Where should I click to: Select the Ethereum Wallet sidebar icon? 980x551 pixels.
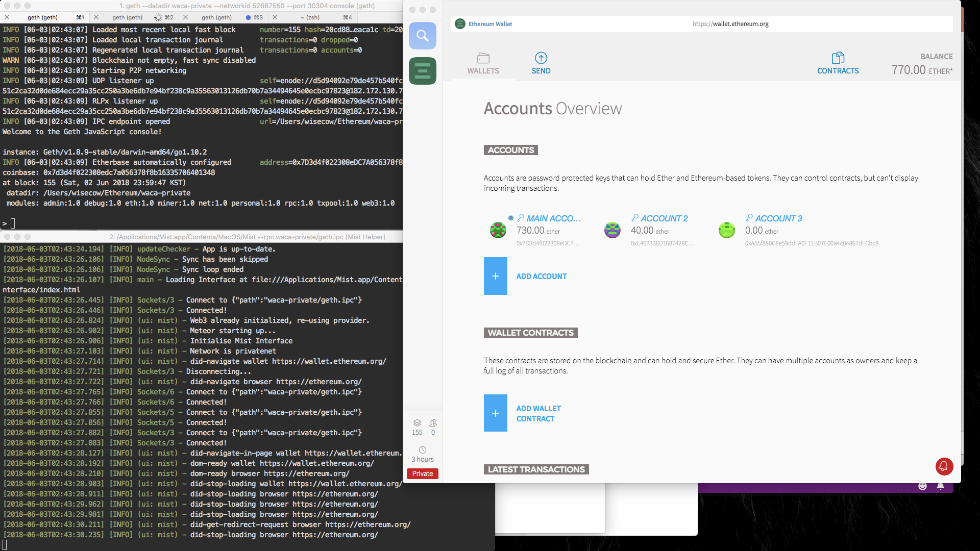pyautogui.click(x=422, y=70)
